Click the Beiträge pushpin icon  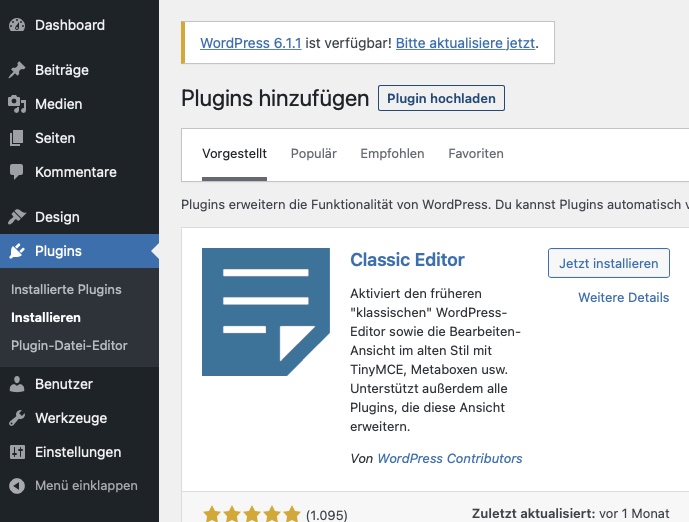coord(17,70)
